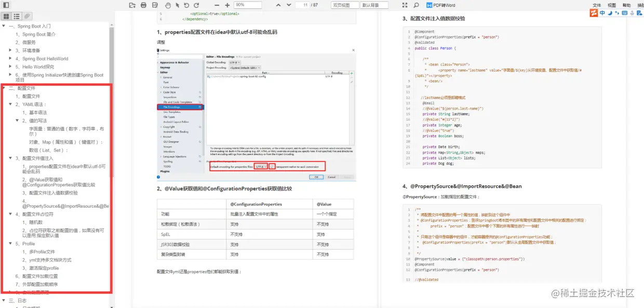Screen dimensions: 644x308
Task: Open outline entry 2、微服务
Action: (x=25, y=43)
